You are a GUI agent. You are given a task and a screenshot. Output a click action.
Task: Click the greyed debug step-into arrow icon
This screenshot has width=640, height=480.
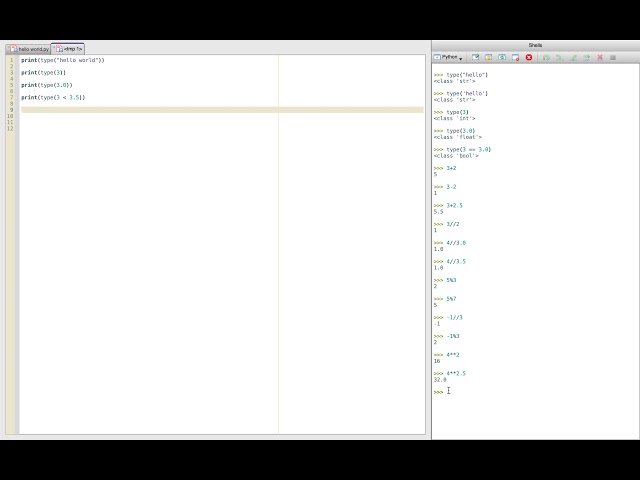(560, 58)
